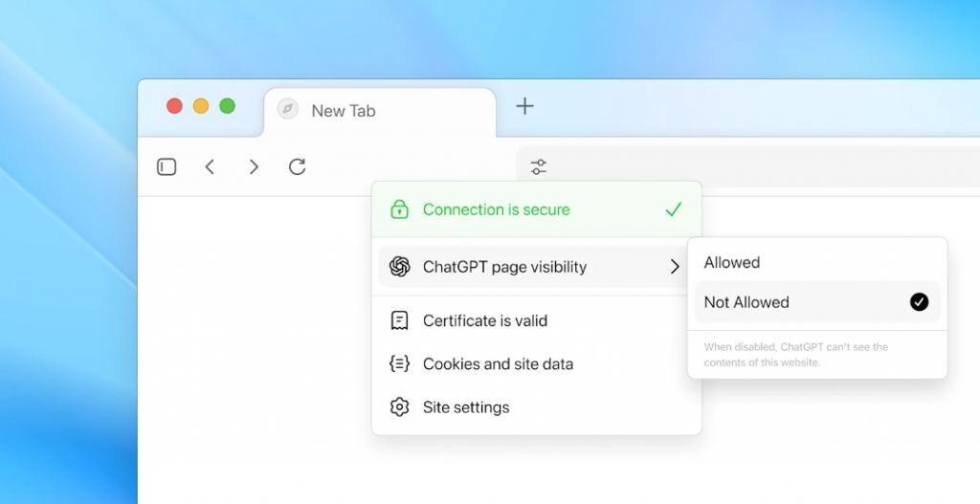Viewport: 980px width, 504px height.
Task: Select the New Tab tab
Action: pyautogui.click(x=380, y=111)
